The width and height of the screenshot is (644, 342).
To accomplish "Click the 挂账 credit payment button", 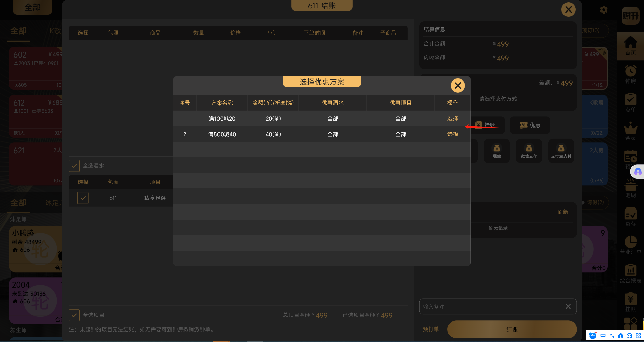I will 486,125.
